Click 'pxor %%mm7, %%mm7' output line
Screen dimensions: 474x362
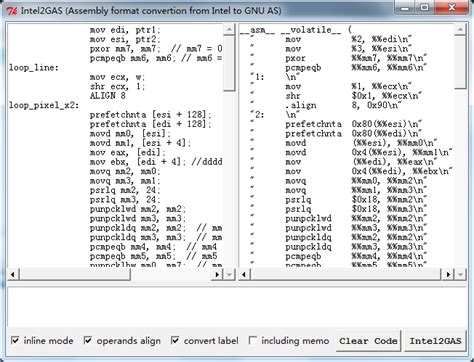point(356,58)
